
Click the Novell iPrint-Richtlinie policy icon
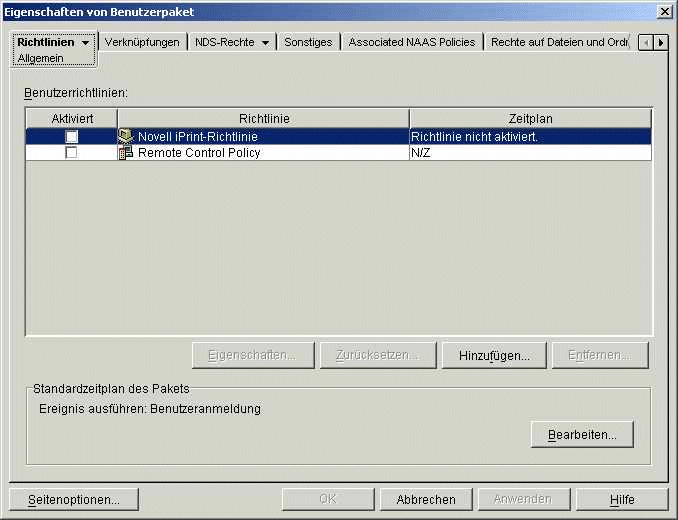click(125, 137)
